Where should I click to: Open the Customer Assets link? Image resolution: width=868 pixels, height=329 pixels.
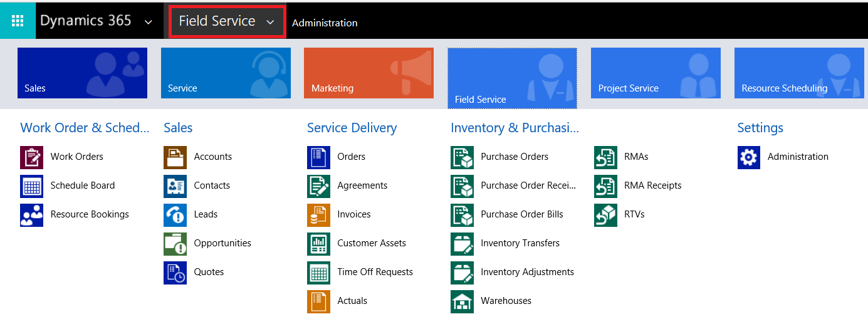click(372, 243)
